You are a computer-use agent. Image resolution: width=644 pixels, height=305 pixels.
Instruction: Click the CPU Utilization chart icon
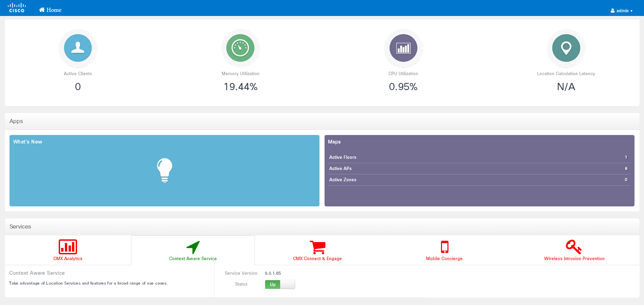(x=403, y=48)
